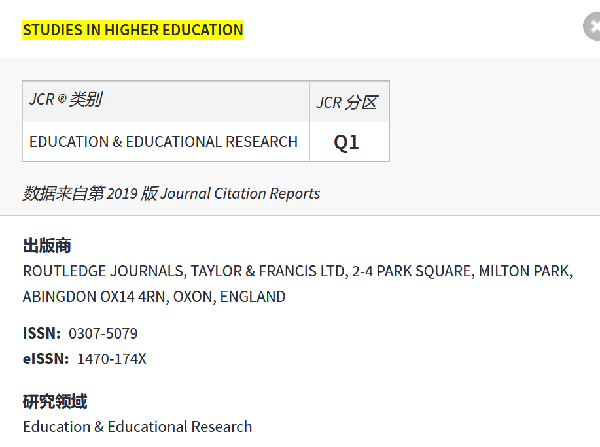This screenshot has width=600, height=447.
Task: Click the registered trademark symbol after JCR
Action: coord(62,99)
